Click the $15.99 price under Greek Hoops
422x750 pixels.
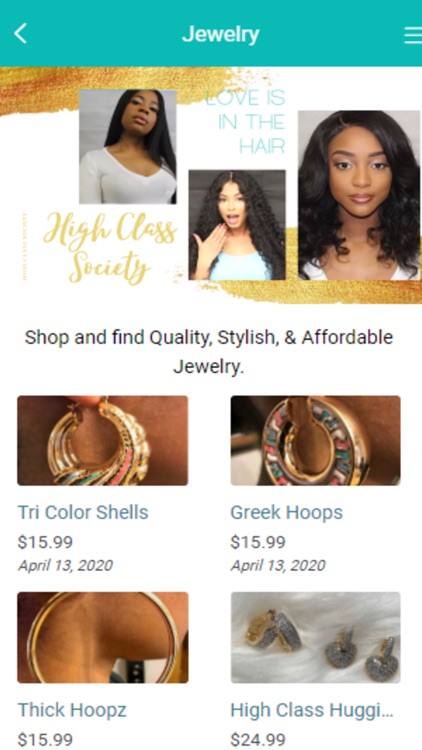coord(258,542)
